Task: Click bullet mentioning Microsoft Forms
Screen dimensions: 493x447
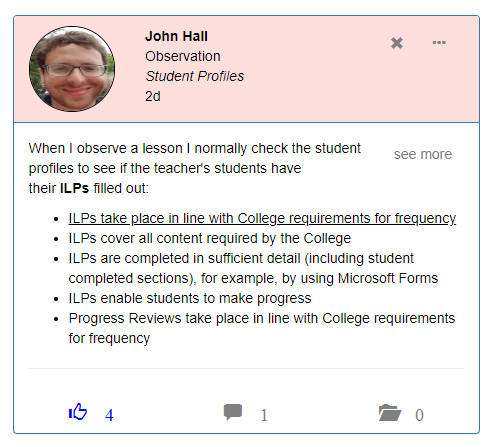Action: click(x=253, y=268)
